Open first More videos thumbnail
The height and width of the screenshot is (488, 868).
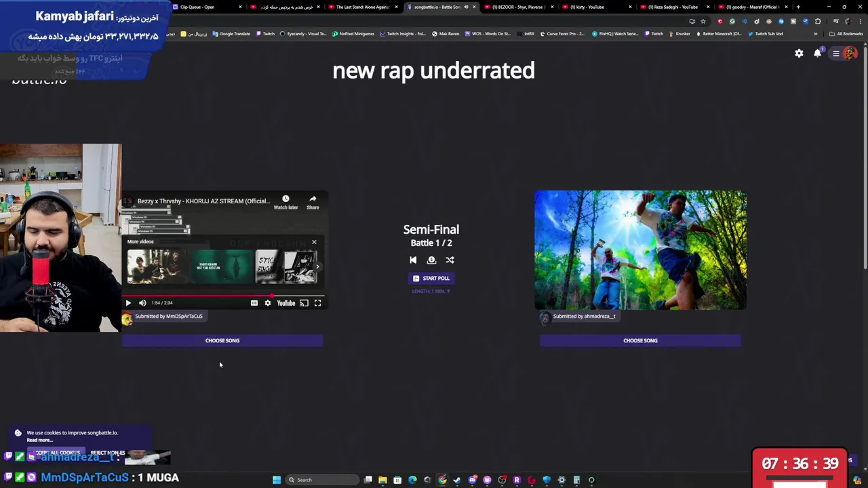[157, 266]
